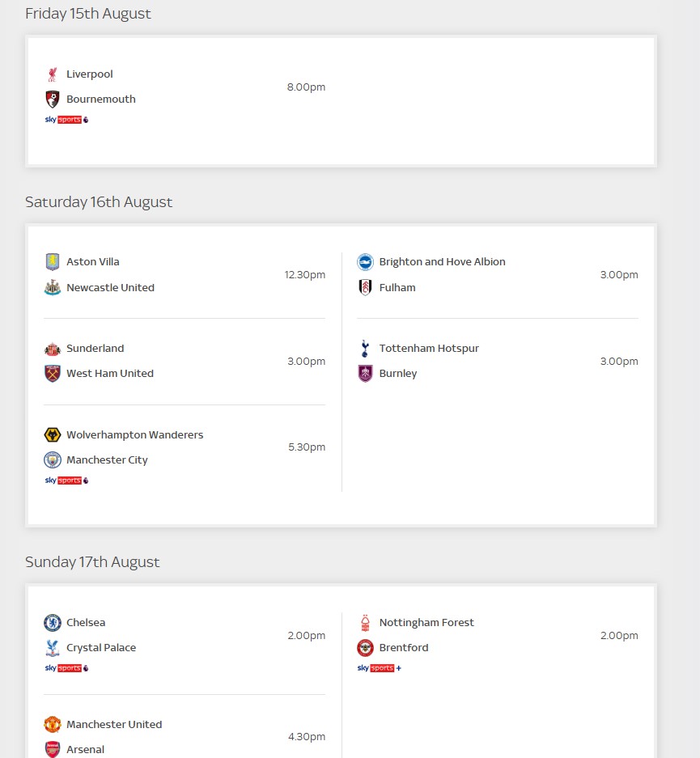Click the Chelsea club crest
Image resolution: width=700 pixels, height=758 pixels.
tap(53, 623)
